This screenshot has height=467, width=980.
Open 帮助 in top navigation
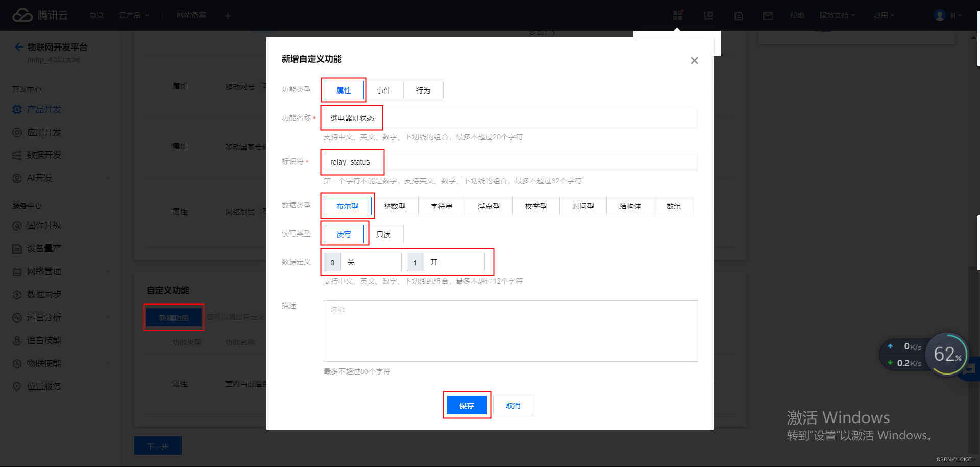(x=797, y=15)
